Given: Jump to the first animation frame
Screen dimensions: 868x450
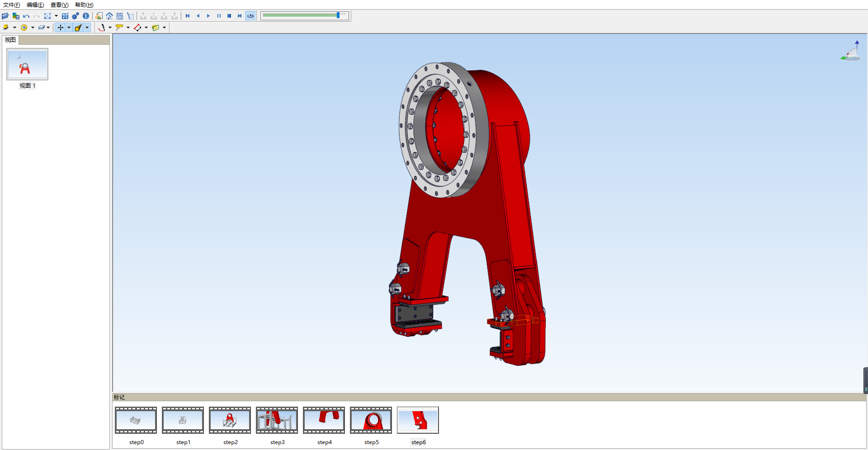Looking at the screenshot, I should coord(188,16).
